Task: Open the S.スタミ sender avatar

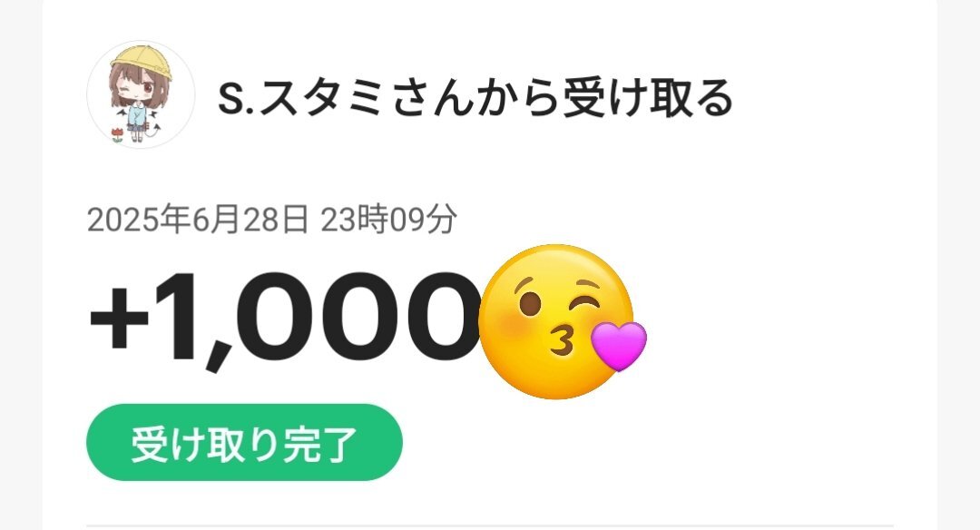Action: tap(141, 94)
